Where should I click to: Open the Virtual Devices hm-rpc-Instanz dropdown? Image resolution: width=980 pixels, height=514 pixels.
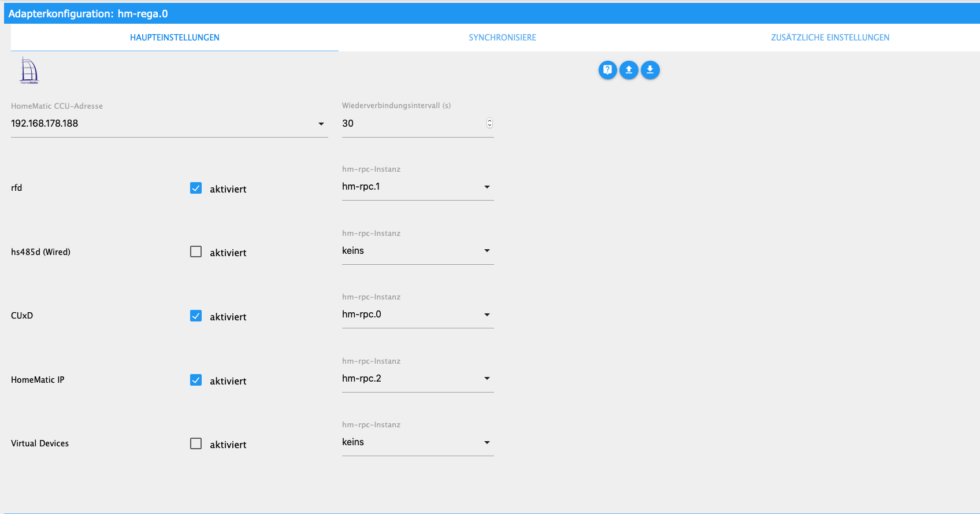point(418,442)
